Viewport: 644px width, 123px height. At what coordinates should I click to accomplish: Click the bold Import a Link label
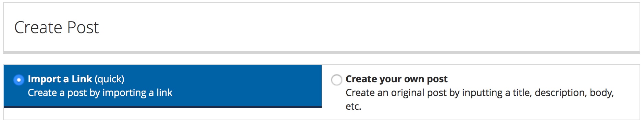(60, 79)
